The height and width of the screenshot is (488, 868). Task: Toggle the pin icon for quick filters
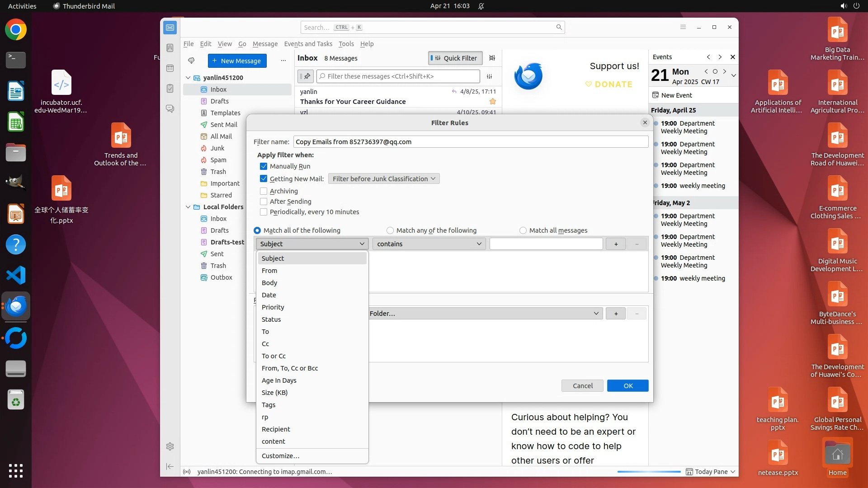(x=306, y=76)
